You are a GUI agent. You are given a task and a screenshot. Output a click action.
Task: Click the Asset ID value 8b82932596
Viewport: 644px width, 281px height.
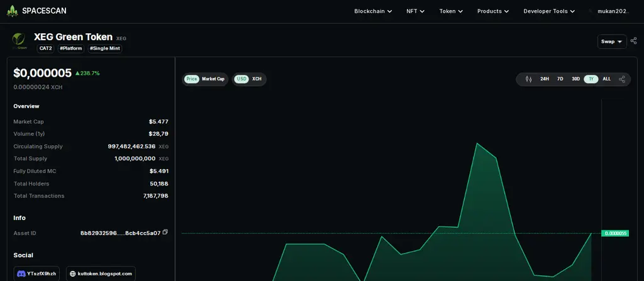coord(120,233)
